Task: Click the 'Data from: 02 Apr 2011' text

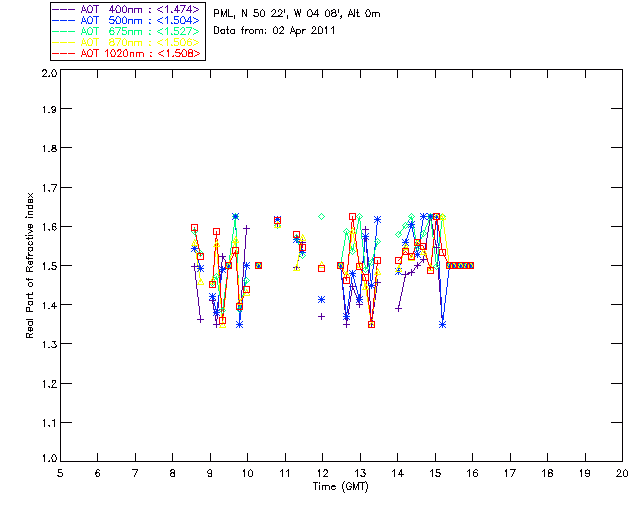Action: (x=274, y=31)
